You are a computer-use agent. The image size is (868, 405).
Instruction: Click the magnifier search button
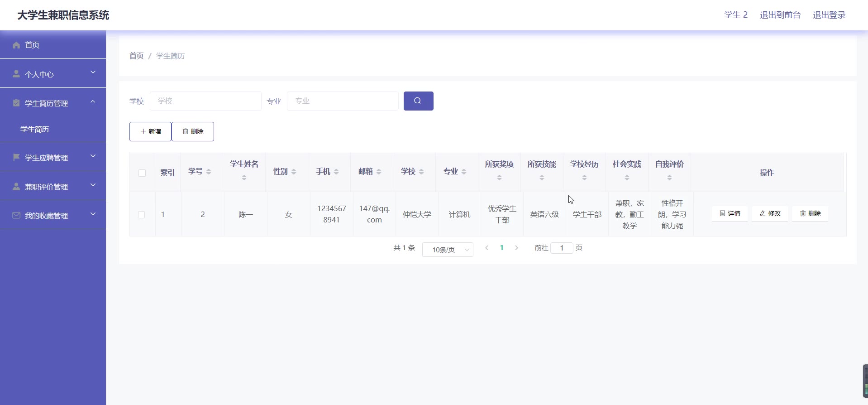418,101
